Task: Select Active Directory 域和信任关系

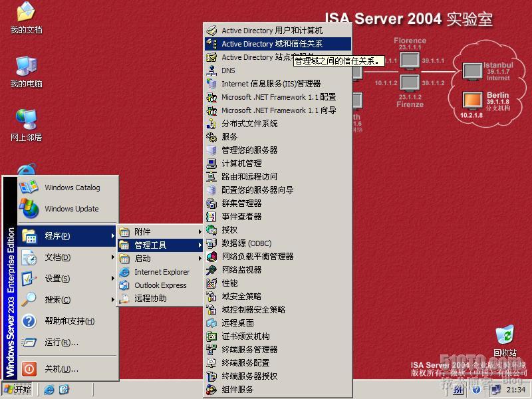Action: 278,44
